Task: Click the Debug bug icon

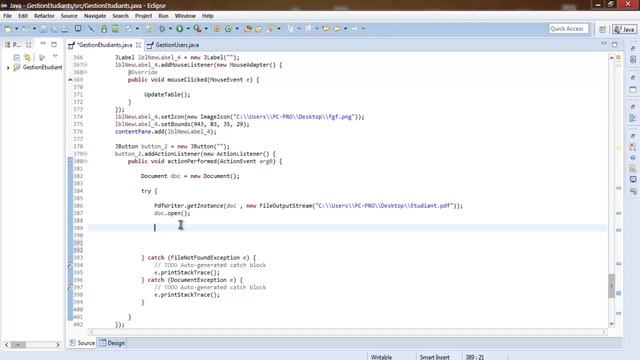Action: pyautogui.click(x=162, y=29)
